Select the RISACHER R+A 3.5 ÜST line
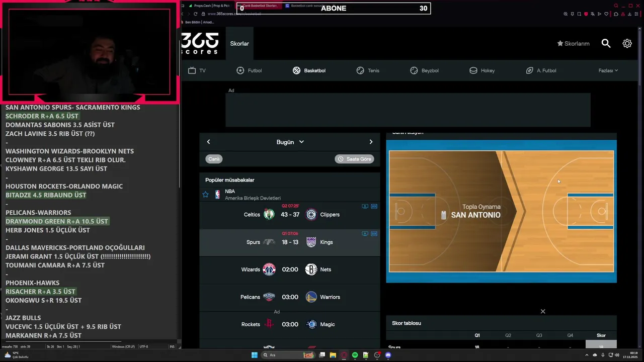Screen dimensions: 644x362 (40, 292)
